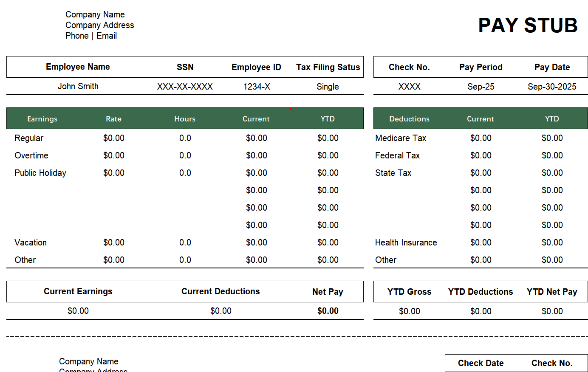Select Medicare Tax current amount $0.00

point(481,138)
